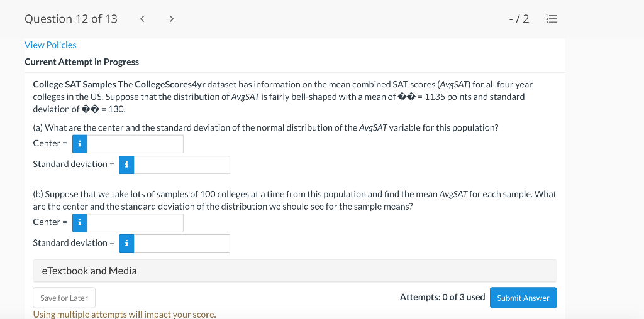This screenshot has width=644, height=319.
Task: Click info icon beside part (a) Standard deviation
Action: click(126, 165)
